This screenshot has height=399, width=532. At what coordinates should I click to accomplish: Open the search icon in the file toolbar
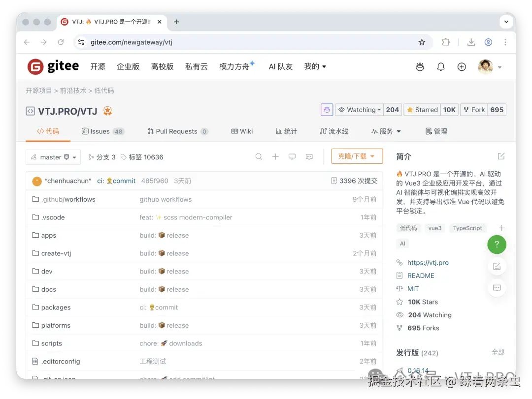pos(259,156)
